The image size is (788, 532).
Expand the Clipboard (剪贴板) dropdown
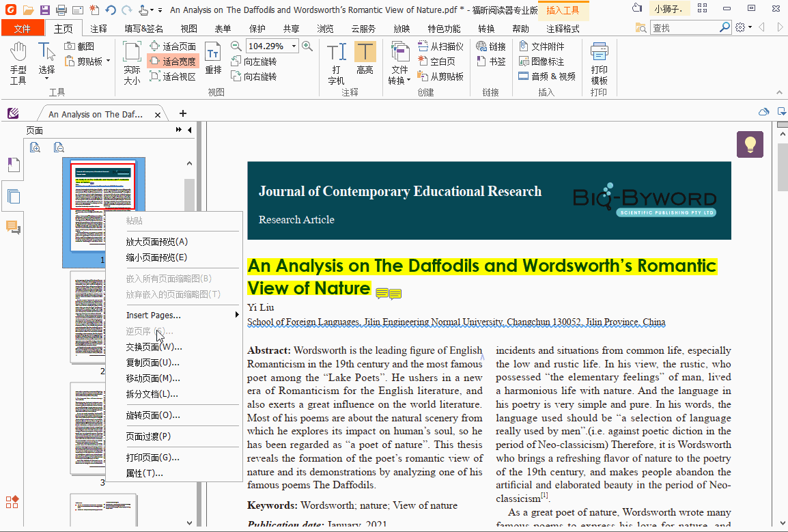coord(107,61)
